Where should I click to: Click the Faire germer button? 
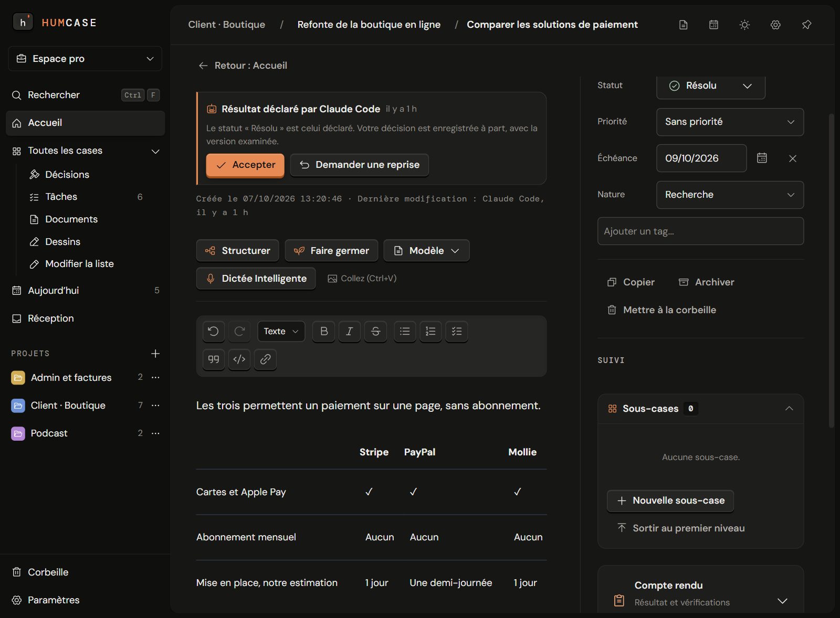tap(332, 251)
